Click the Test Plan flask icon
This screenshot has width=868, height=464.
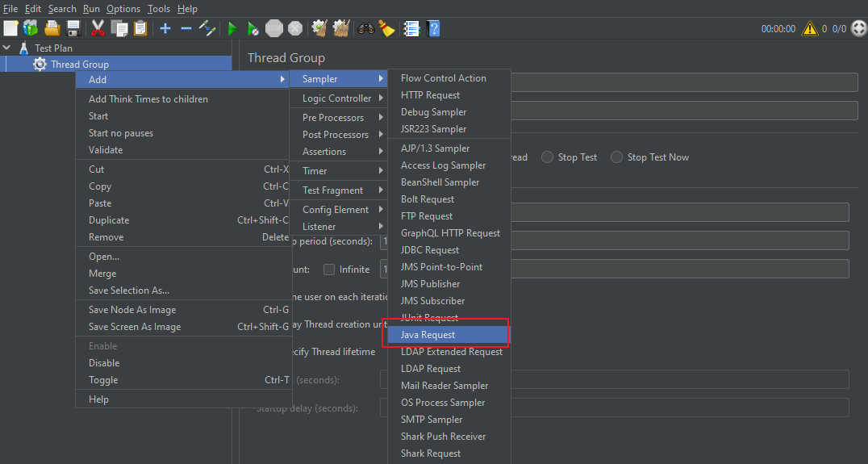click(x=24, y=48)
